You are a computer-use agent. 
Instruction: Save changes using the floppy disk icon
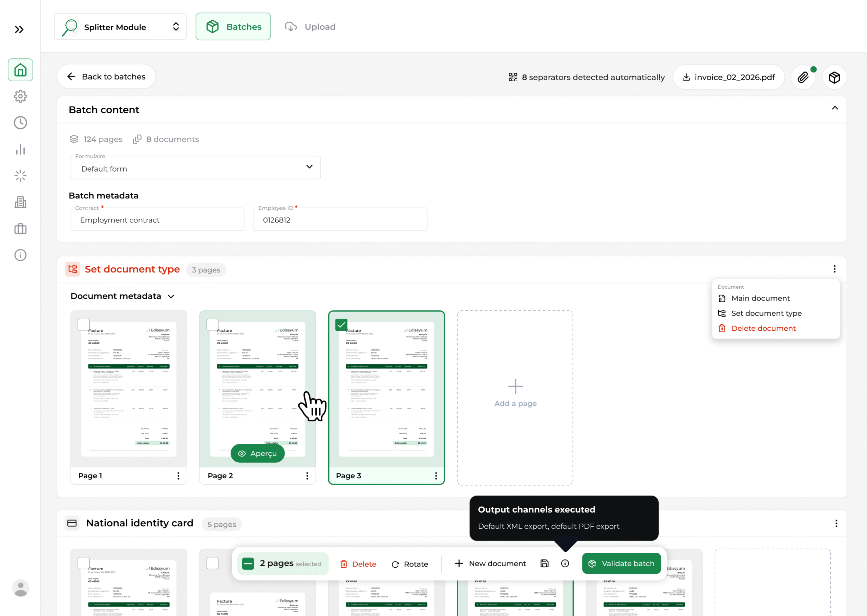point(545,564)
